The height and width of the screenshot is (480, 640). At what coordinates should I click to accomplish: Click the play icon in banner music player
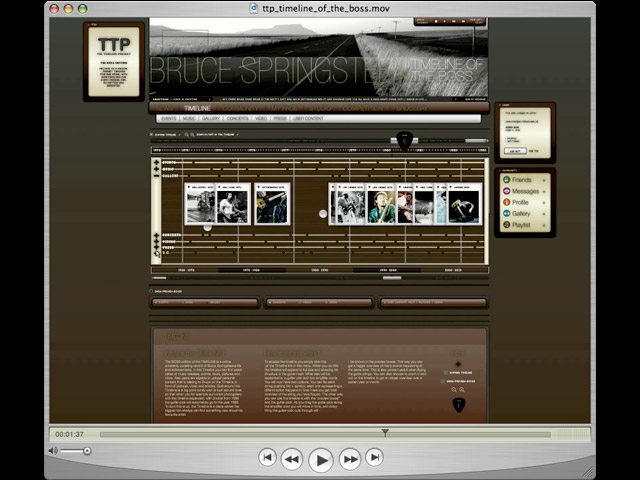click(445, 21)
